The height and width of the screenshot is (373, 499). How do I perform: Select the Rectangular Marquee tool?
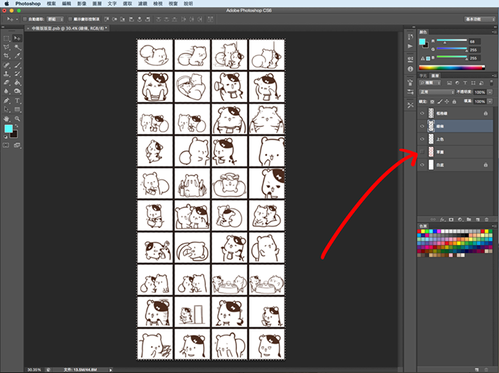pyautogui.click(x=7, y=39)
